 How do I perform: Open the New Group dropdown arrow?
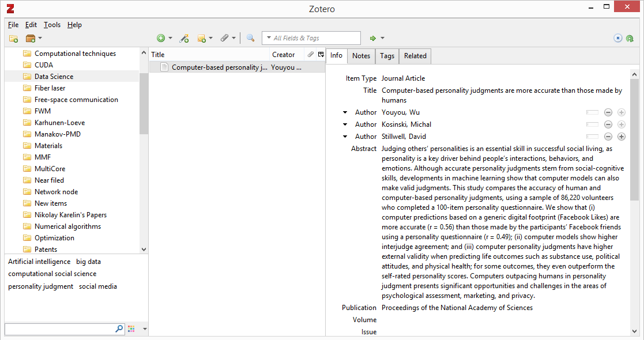click(x=40, y=38)
